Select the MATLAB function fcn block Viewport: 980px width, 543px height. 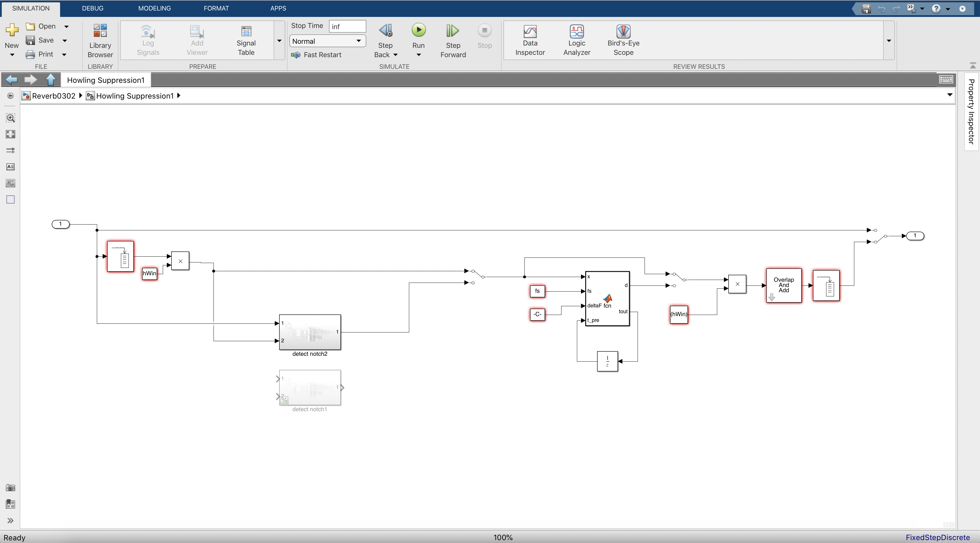[x=607, y=299]
